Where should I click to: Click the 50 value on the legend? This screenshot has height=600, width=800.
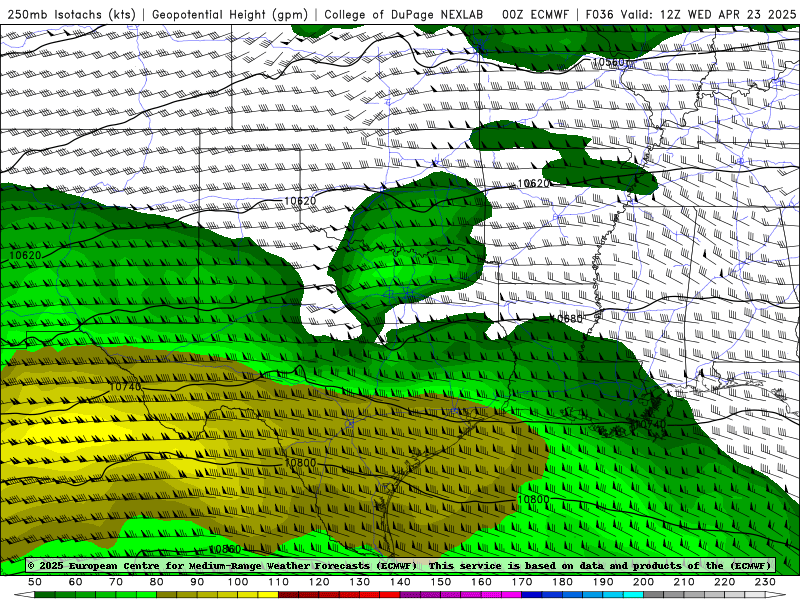click(35, 582)
